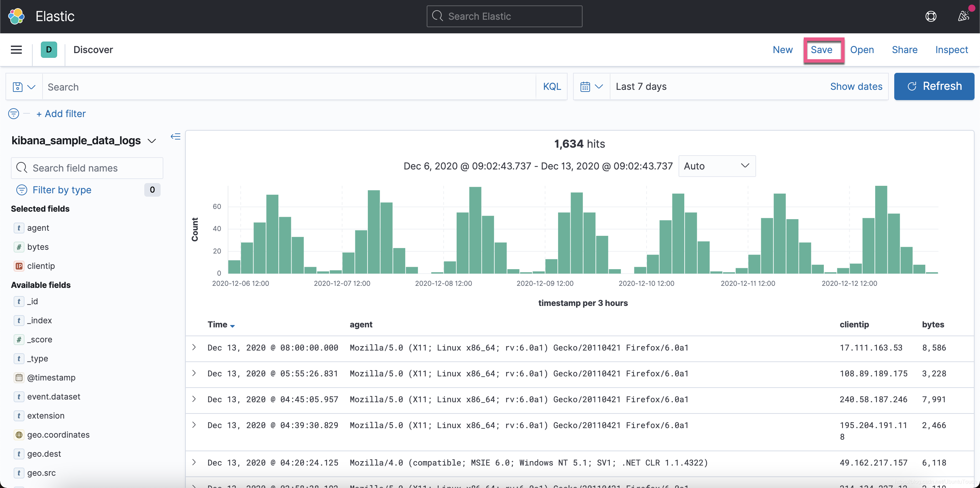
Task: Open the Inspect menu item
Action: point(951,50)
